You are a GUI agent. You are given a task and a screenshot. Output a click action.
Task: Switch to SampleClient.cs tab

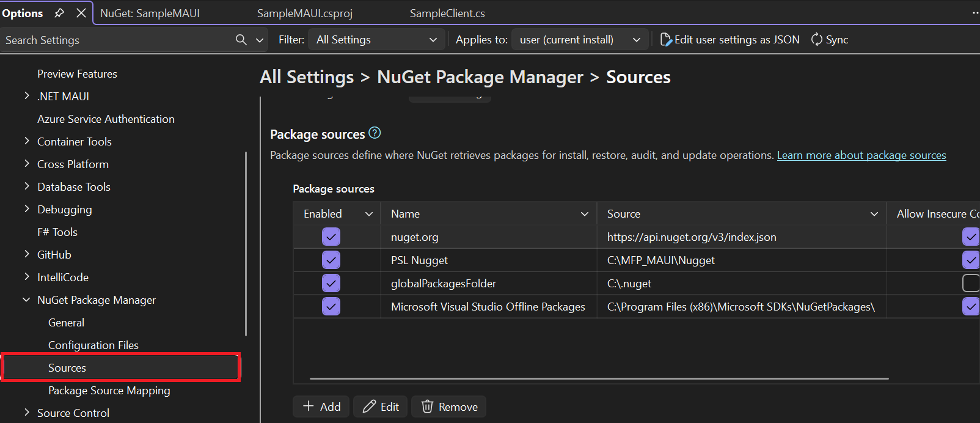(447, 13)
